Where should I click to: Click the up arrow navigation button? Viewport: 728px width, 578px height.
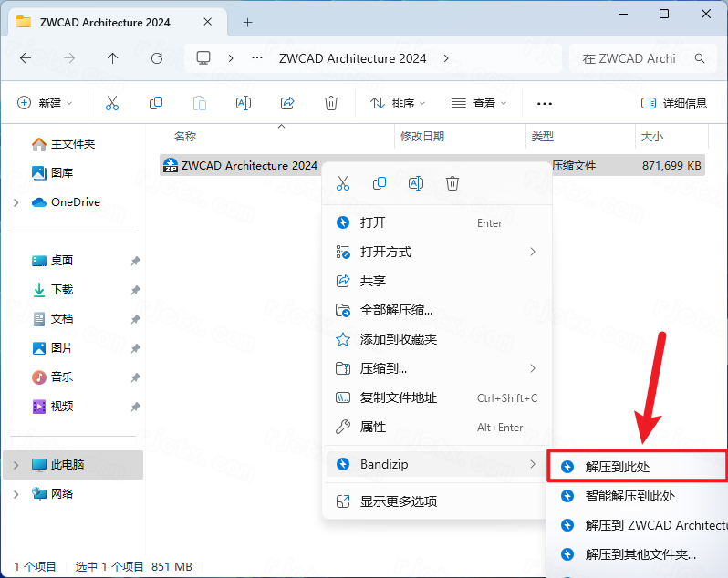(113, 58)
